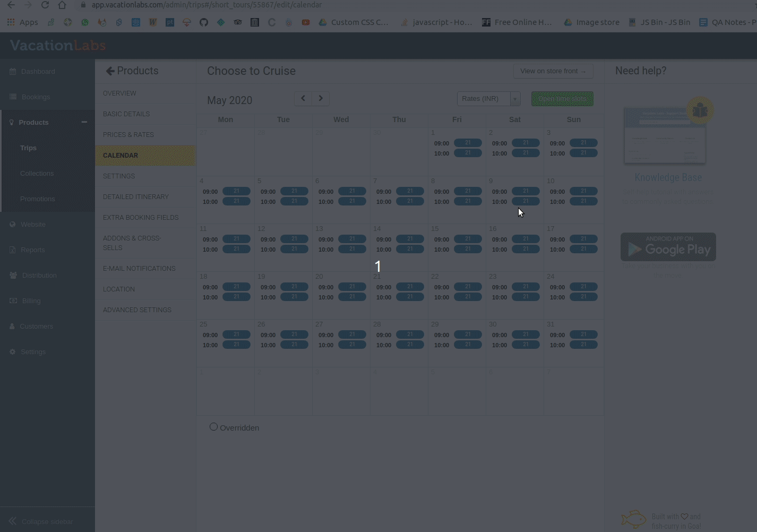Click the 09:00 slot on May 14
The width and height of the screenshot is (757, 532).
point(410,239)
